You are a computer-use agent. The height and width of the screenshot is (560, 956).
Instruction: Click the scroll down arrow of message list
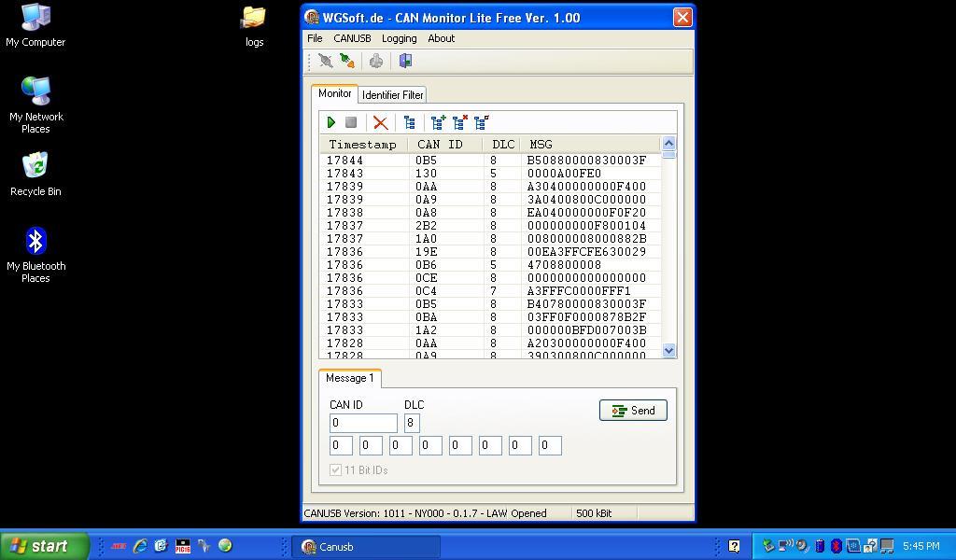[x=668, y=350]
